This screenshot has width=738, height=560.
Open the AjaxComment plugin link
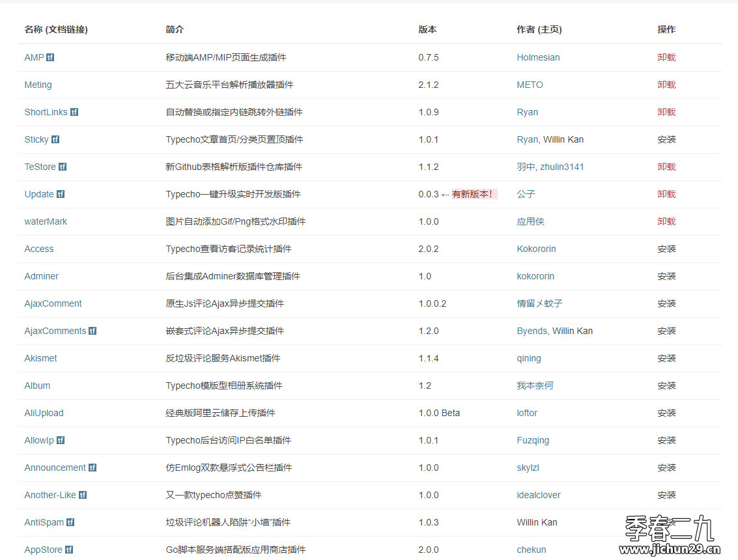point(53,303)
